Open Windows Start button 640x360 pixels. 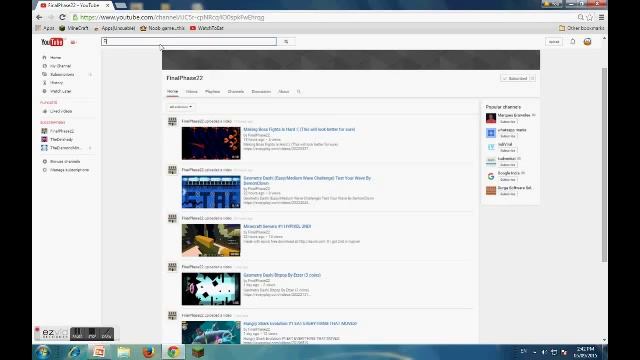point(42,352)
